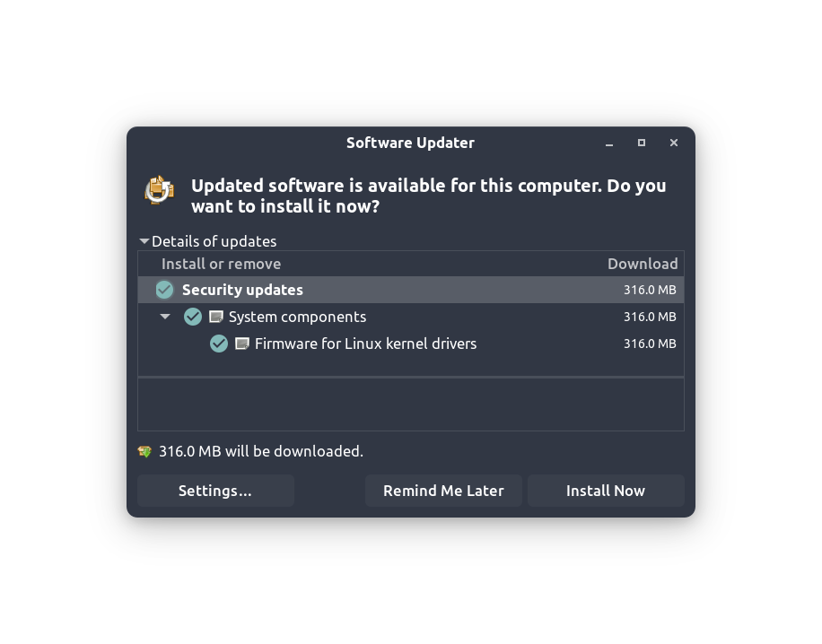The width and height of the screenshot is (822, 644).
Task: Click the Download column header
Action: pos(642,264)
